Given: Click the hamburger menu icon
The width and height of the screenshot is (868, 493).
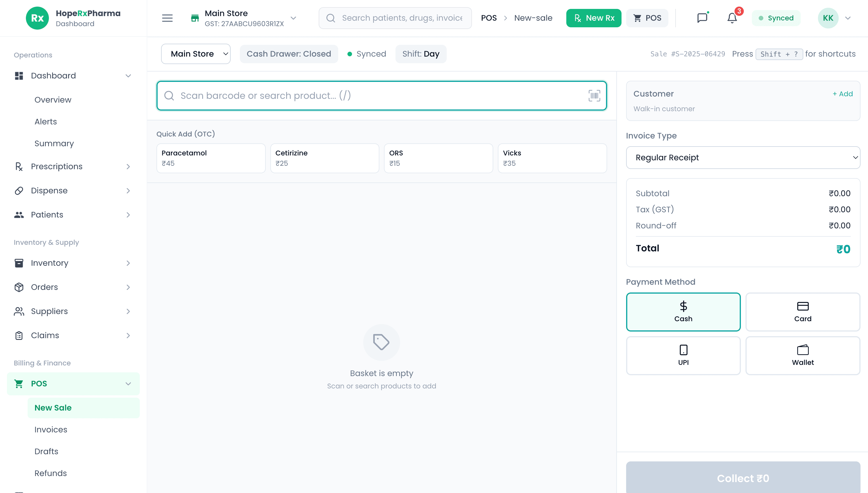Looking at the screenshot, I should click(167, 18).
